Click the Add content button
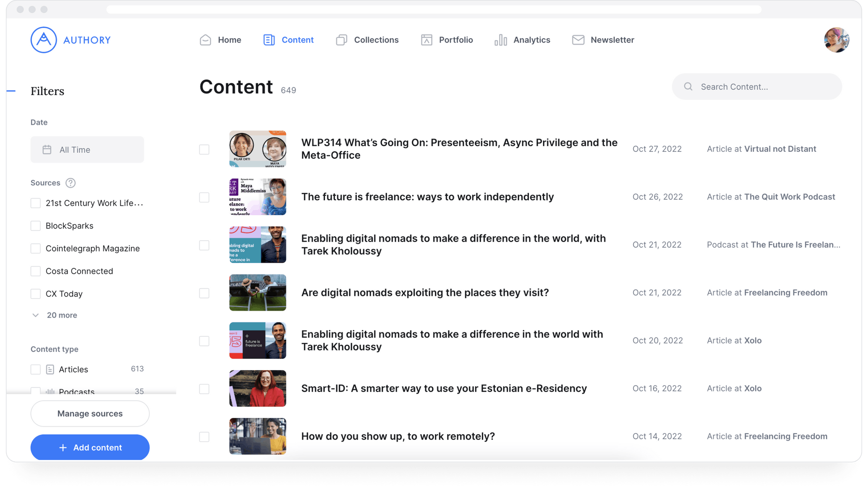Viewport: 868px width, 492px height. click(90, 447)
